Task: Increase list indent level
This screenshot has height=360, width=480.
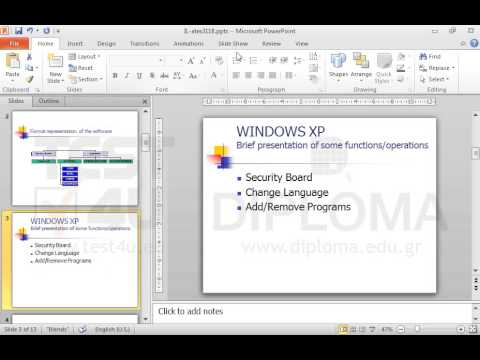Action: coord(284,60)
